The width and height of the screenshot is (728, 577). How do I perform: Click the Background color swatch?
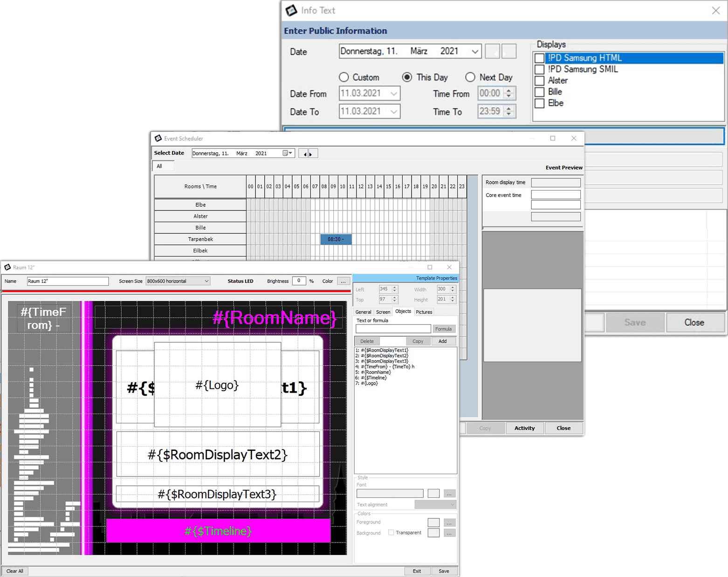click(x=433, y=533)
